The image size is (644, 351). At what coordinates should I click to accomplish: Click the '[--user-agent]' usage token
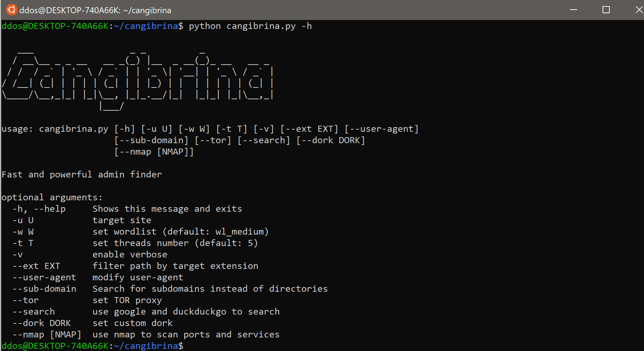tap(382, 129)
